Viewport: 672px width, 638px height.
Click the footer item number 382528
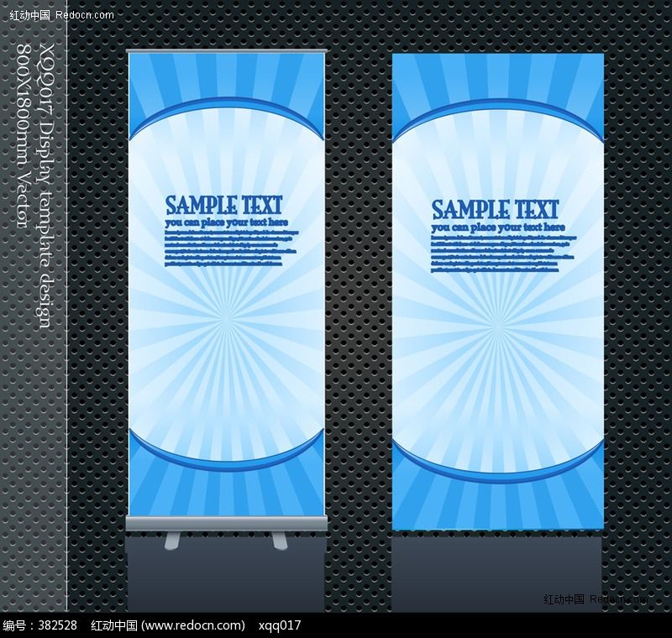(x=57, y=625)
